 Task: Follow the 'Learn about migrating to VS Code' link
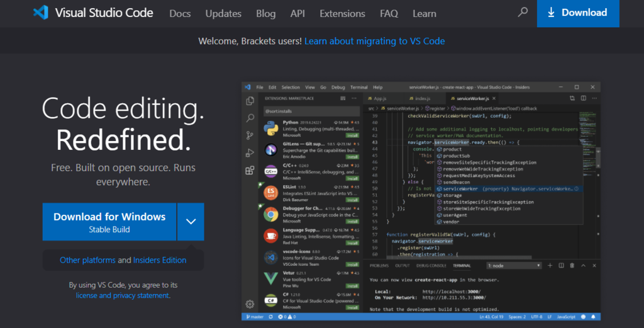374,41
